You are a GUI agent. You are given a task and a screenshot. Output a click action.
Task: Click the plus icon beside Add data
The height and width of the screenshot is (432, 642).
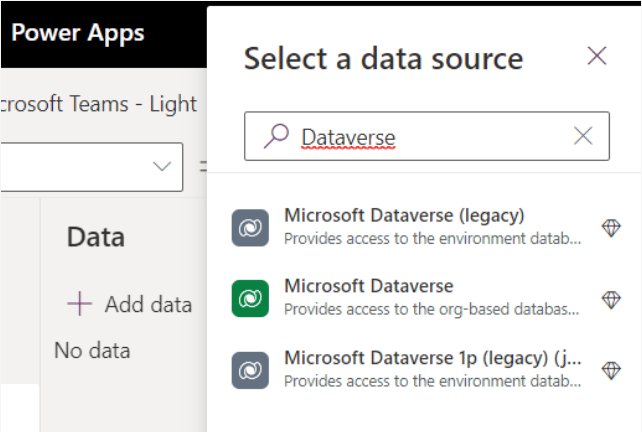click(79, 304)
